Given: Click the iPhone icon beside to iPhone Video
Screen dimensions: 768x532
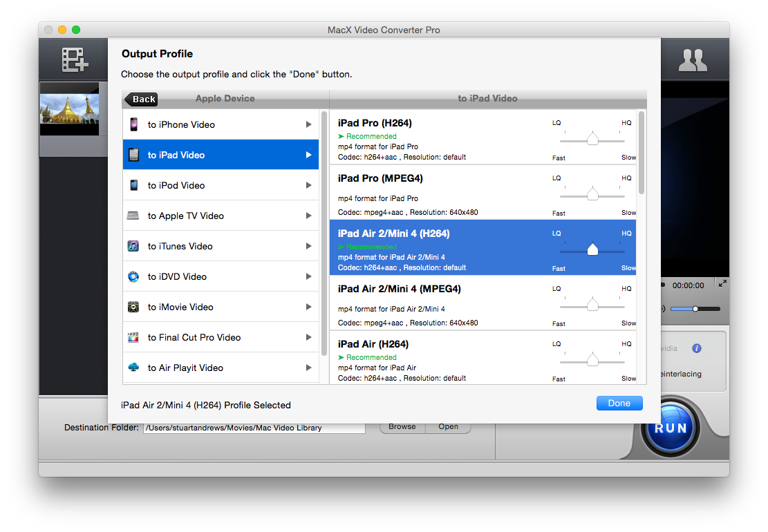Looking at the screenshot, I should point(133,124).
